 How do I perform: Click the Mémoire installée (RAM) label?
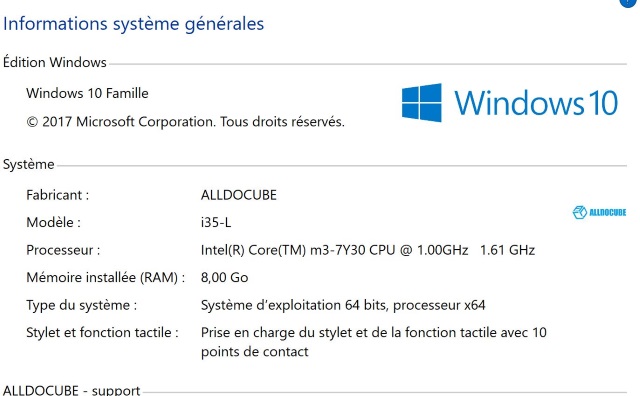(106, 278)
